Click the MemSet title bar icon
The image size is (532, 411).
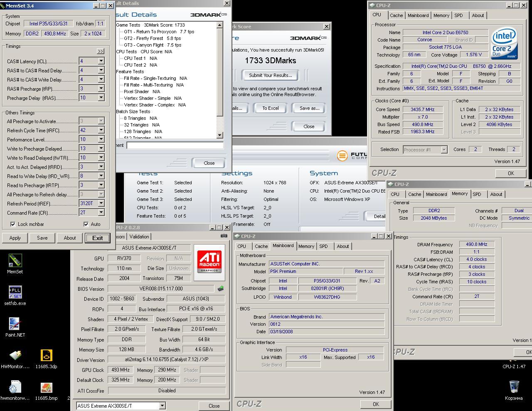[x=3, y=6]
